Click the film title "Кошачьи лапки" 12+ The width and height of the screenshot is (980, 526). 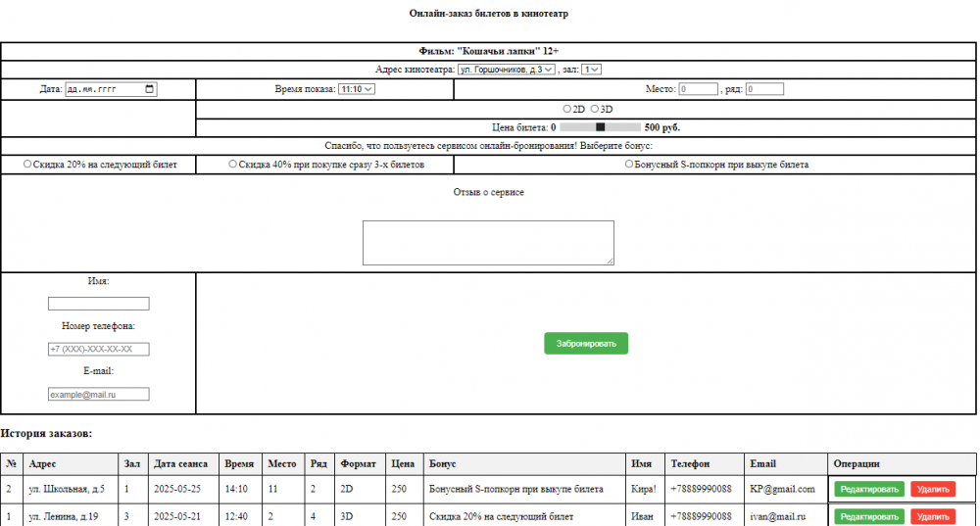(488, 51)
